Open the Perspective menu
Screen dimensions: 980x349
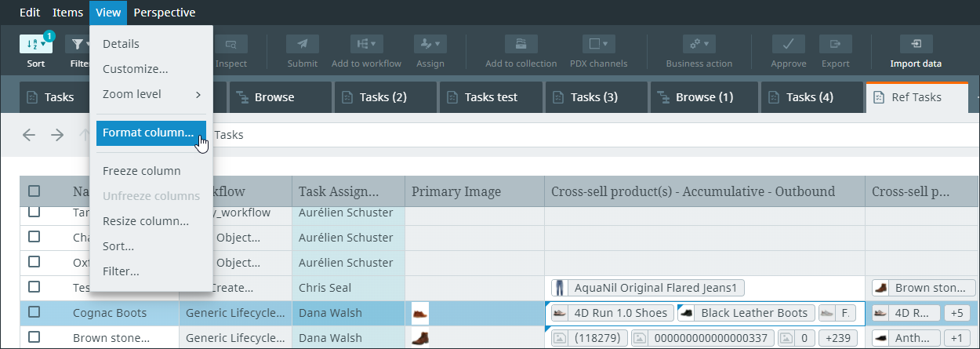pyautogui.click(x=165, y=13)
